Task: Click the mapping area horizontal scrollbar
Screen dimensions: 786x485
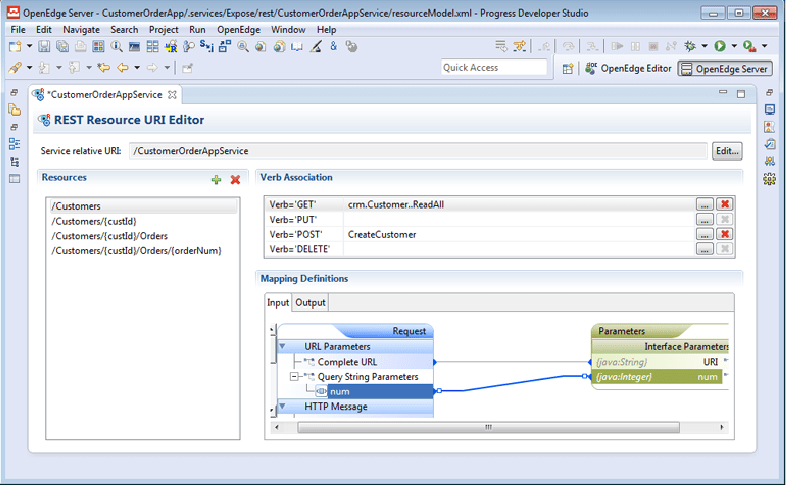Action: coord(488,427)
